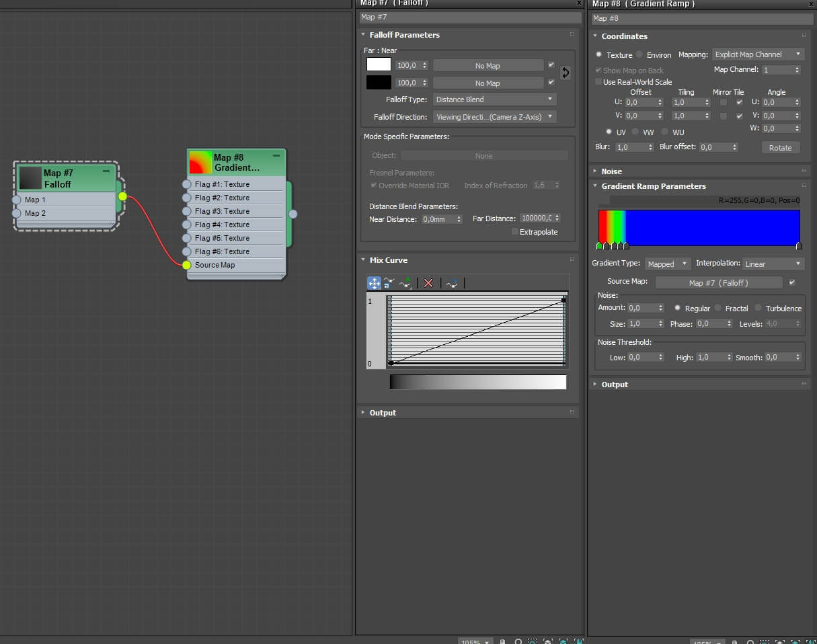Click the Zoom Extents icon in the status bar
The width and height of the screenshot is (817, 644).
point(533,641)
